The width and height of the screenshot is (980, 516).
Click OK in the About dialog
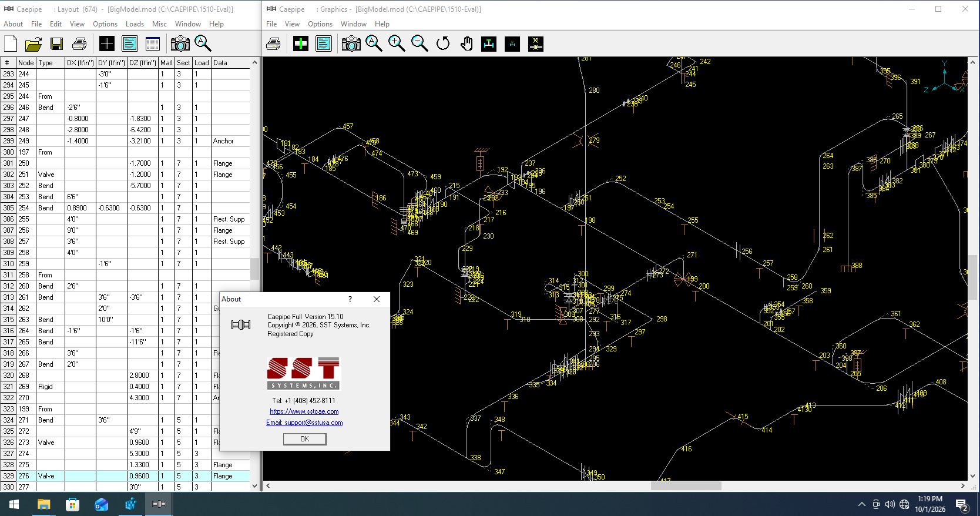304,439
